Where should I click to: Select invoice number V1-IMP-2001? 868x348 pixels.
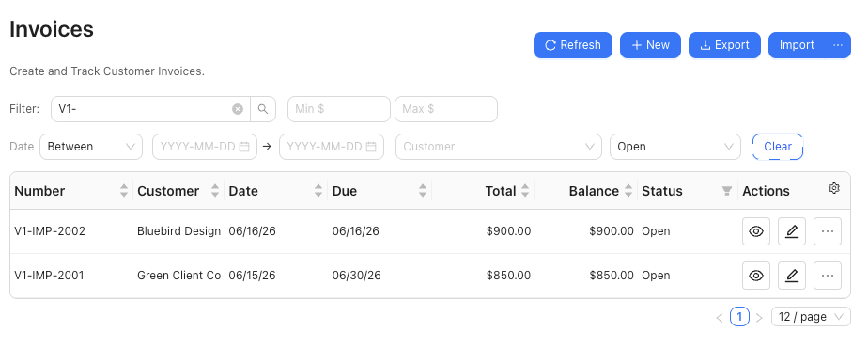pos(49,276)
